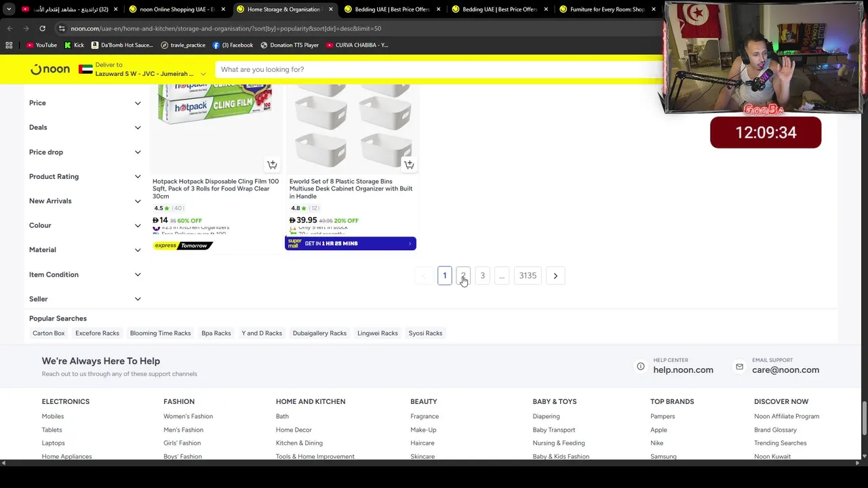Open the tab search dropdown arrow
The height and width of the screenshot is (488, 868).
click(9, 9)
